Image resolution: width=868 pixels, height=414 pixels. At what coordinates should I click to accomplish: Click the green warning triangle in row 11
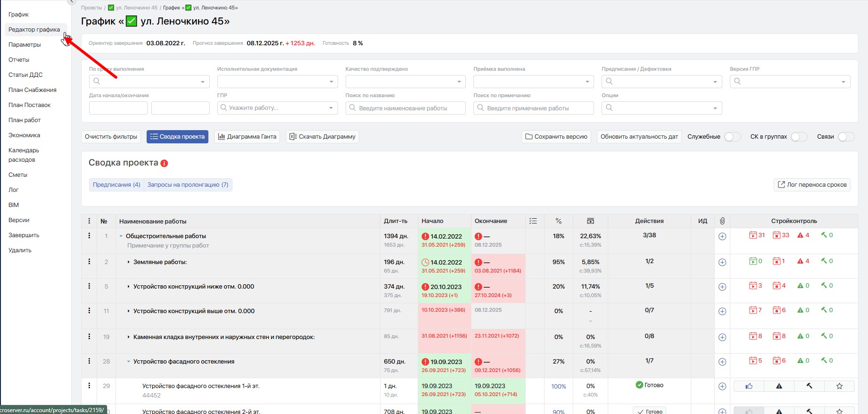pyautogui.click(x=800, y=310)
